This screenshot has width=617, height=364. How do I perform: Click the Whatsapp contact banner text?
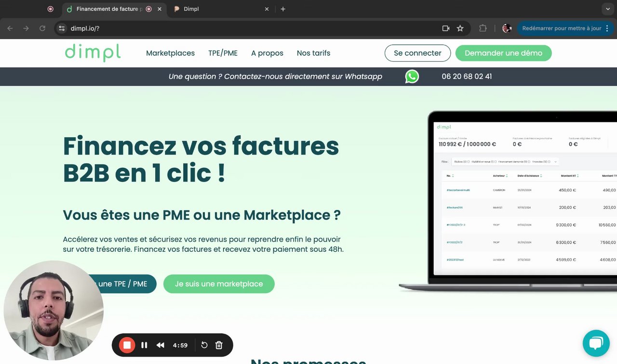275,77
